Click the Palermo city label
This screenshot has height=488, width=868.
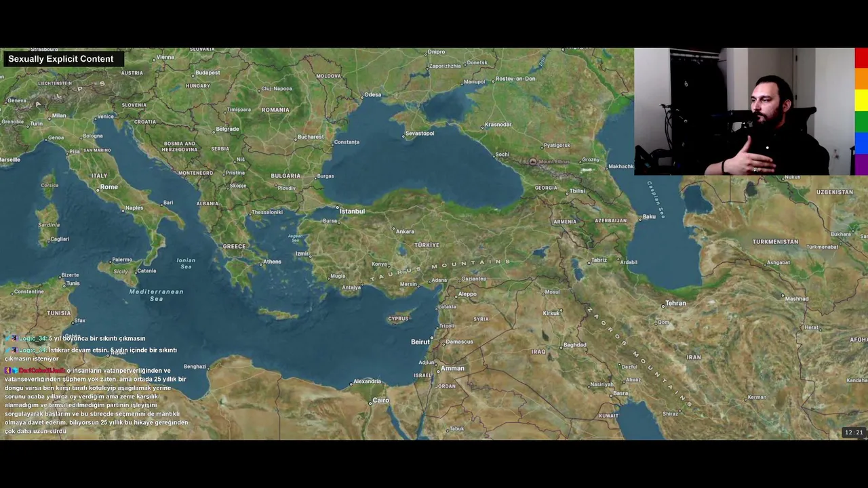point(122,260)
